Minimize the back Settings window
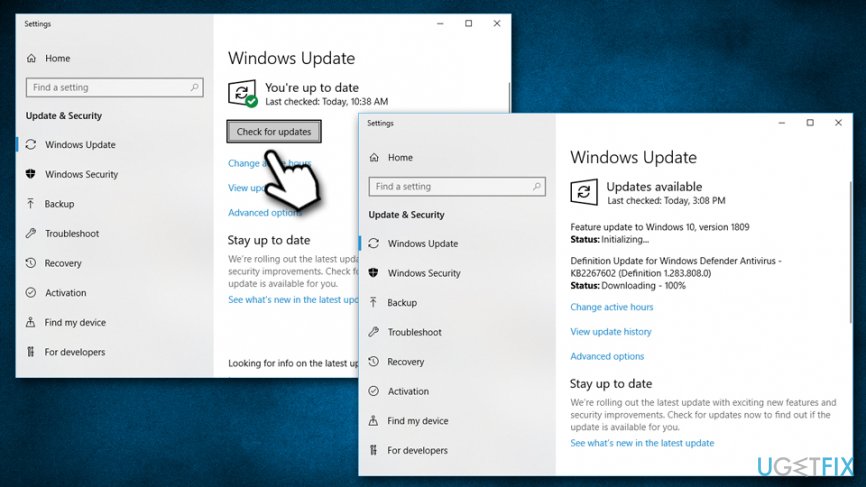Image resolution: width=866 pixels, height=487 pixels. click(x=440, y=23)
